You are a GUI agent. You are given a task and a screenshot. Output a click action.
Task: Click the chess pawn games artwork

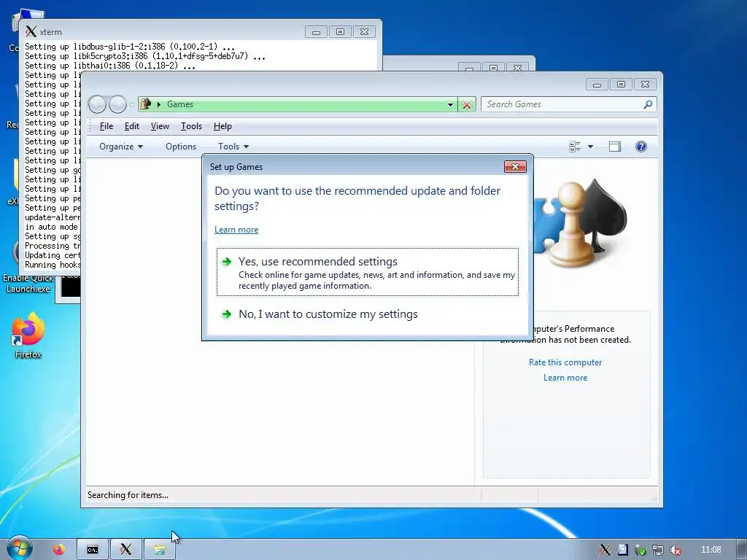pos(578,224)
